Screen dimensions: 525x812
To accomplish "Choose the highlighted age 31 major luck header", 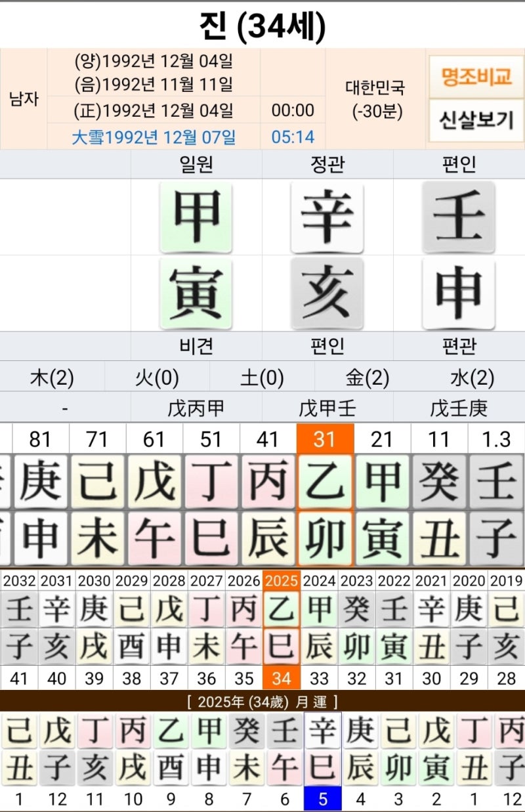I will tap(325, 438).
